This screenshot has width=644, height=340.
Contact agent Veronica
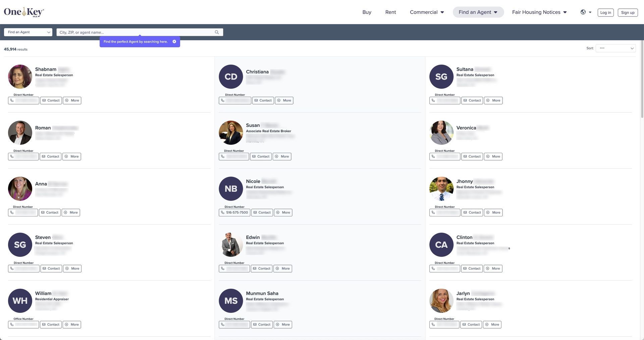472,156
